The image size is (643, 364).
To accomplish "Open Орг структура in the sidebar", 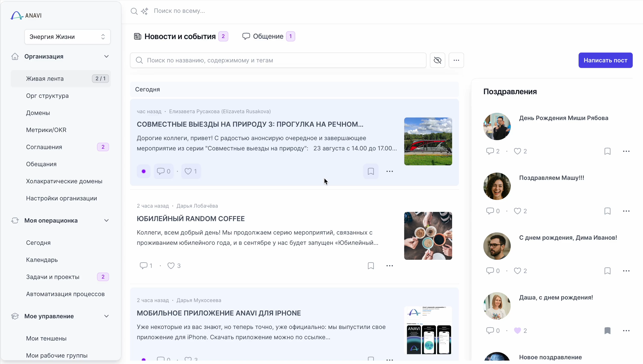I will pyautogui.click(x=47, y=96).
